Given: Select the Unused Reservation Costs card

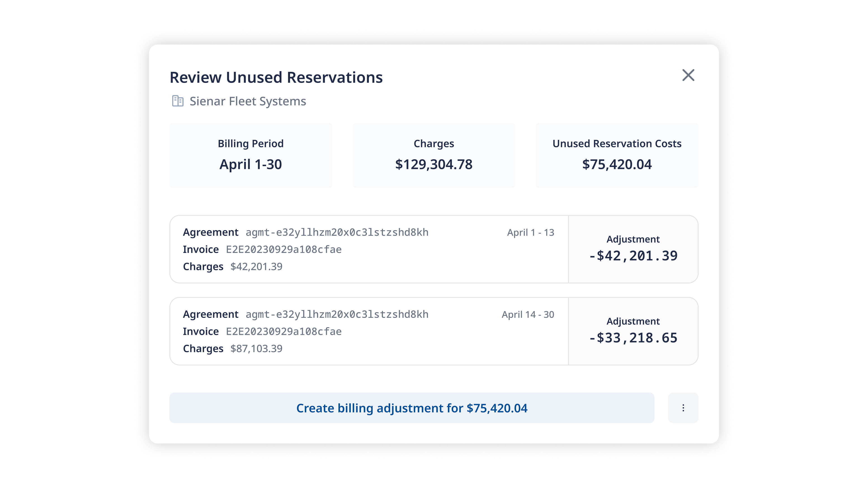Looking at the screenshot, I should (x=617, y=155).
